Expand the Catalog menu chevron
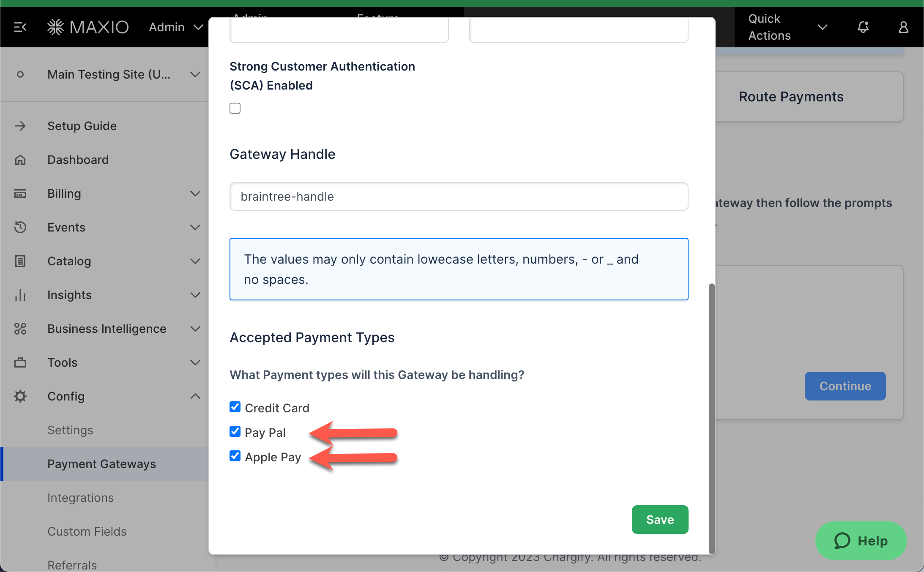 (x=195, y=261)
